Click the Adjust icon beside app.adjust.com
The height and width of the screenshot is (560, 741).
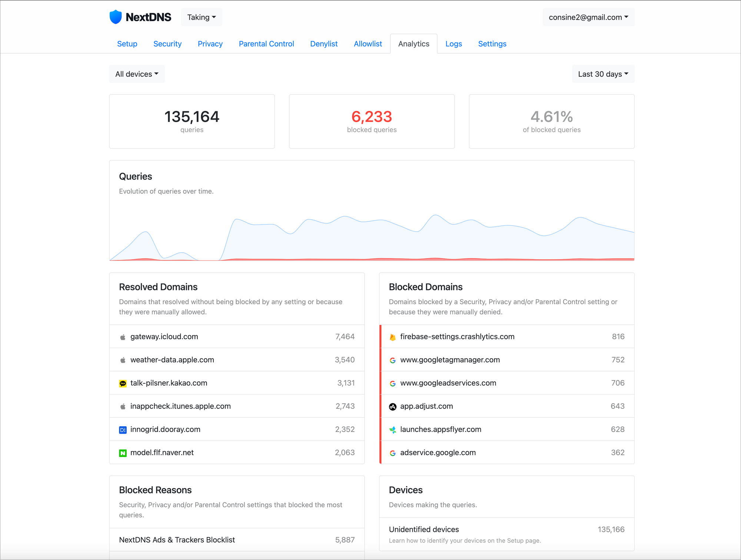tap(393, 407)
